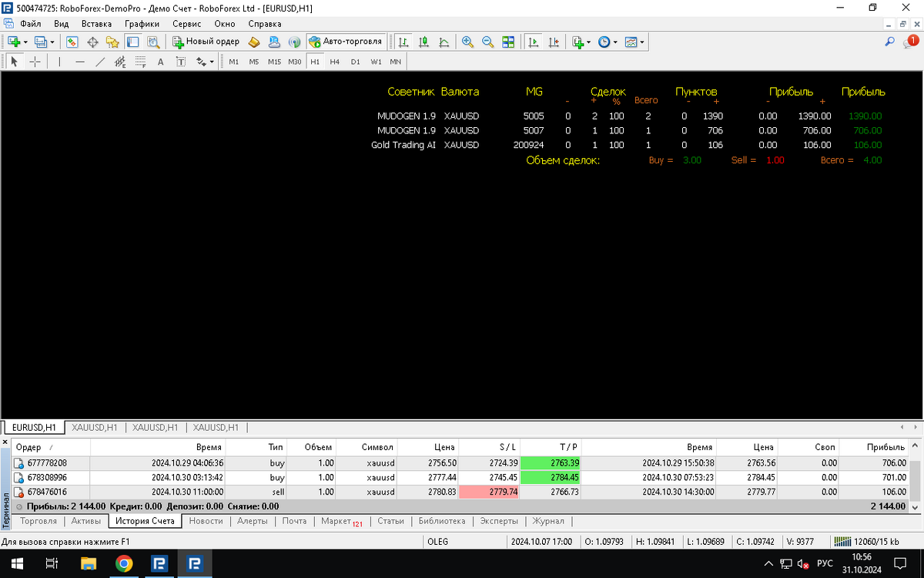Screen dimensions: 924x578
Task: Expand the periods clock dropdown
Action: pyautogui.click(x=614, y=42)
